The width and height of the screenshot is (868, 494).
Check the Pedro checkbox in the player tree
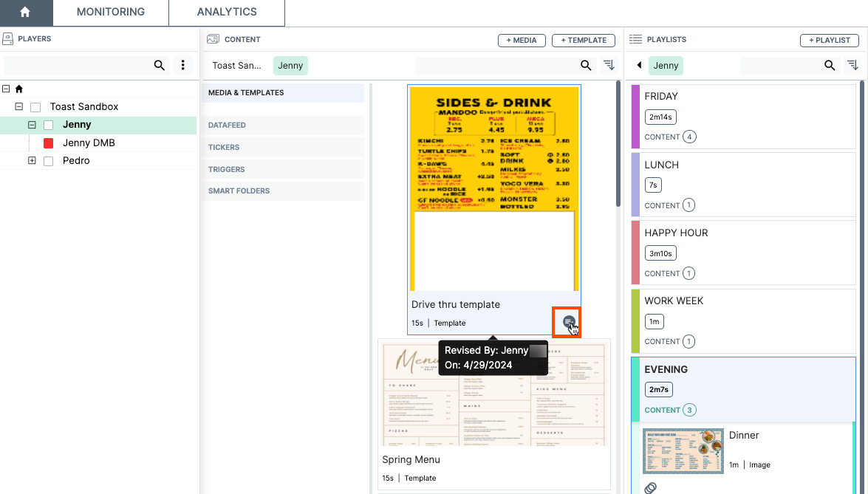49,160
